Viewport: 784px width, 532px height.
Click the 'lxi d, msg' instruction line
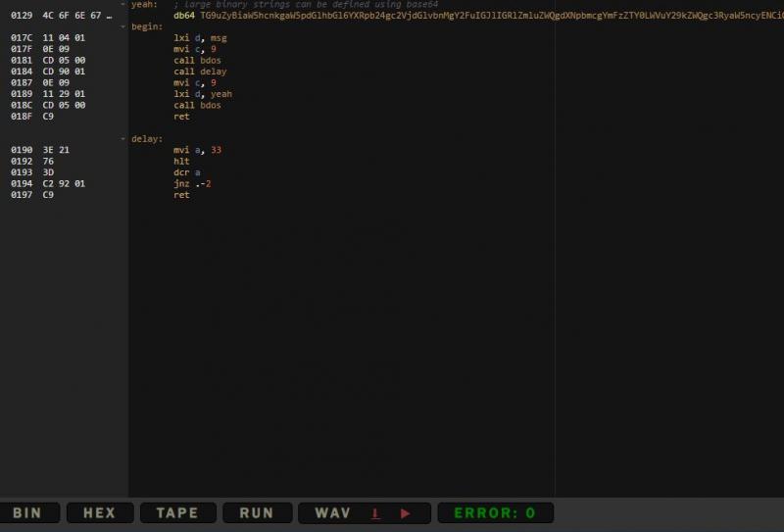coord(200,37)
